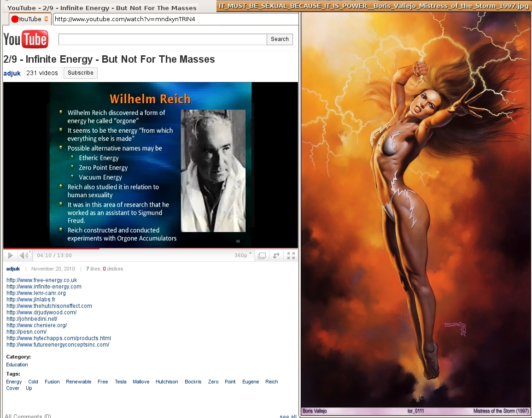Click the Hutchison tag
Image resolution: width=532 pixels, height=418 pixels.
pos(167,382)
